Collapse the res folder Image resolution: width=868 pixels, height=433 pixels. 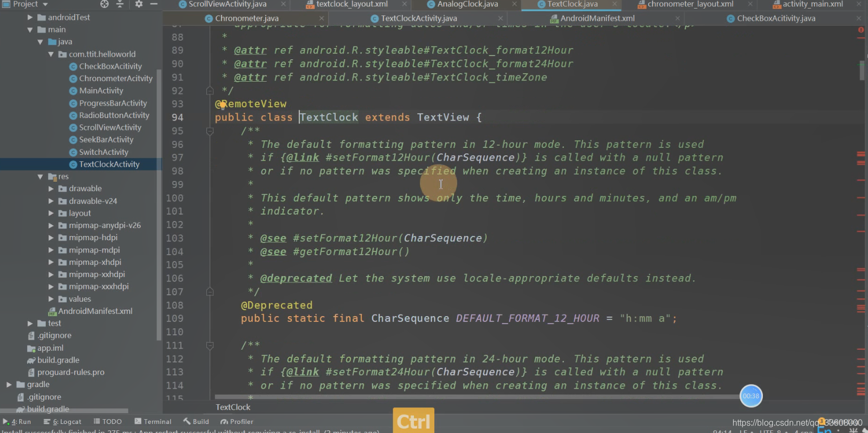pyautogui.click(x=40, y=177)
